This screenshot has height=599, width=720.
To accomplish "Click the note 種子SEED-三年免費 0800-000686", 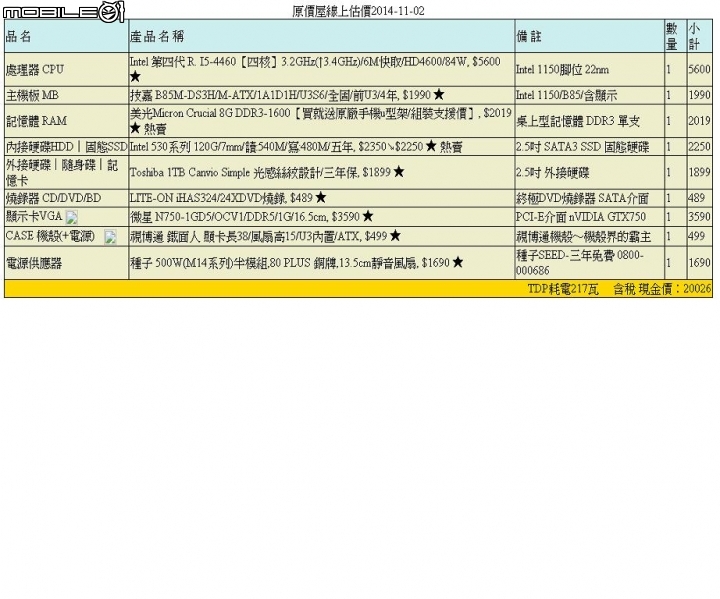I will click(x=580, y=262).
